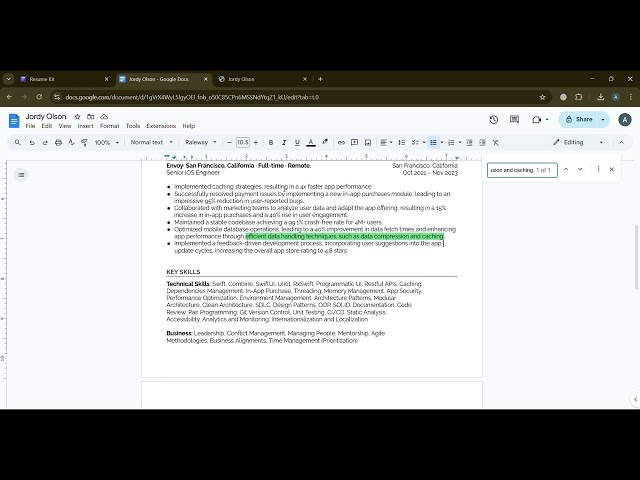Insert a link
The image size is (640, 480).
pyautogui.click(x=341, y=142)
